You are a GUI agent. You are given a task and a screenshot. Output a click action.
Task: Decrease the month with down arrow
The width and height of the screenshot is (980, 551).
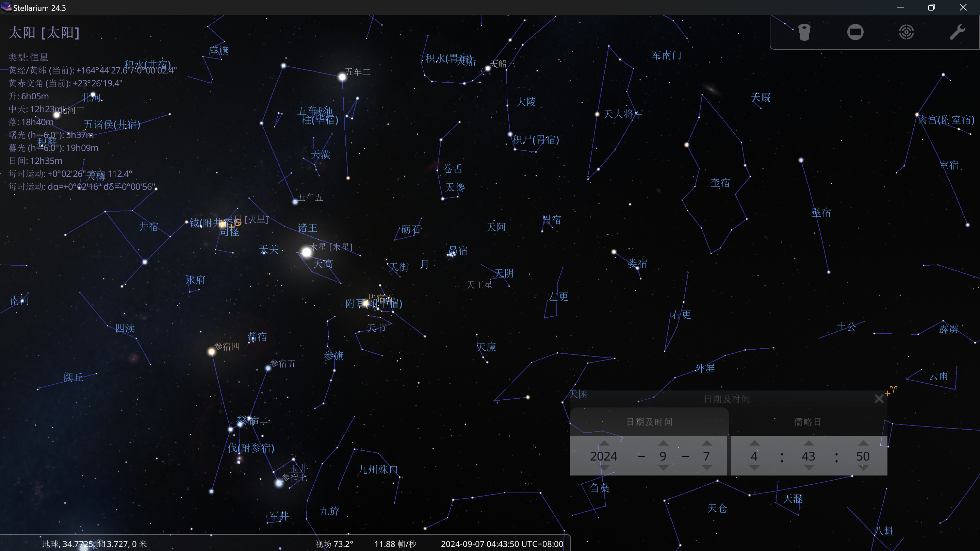[x=663, y=468]
